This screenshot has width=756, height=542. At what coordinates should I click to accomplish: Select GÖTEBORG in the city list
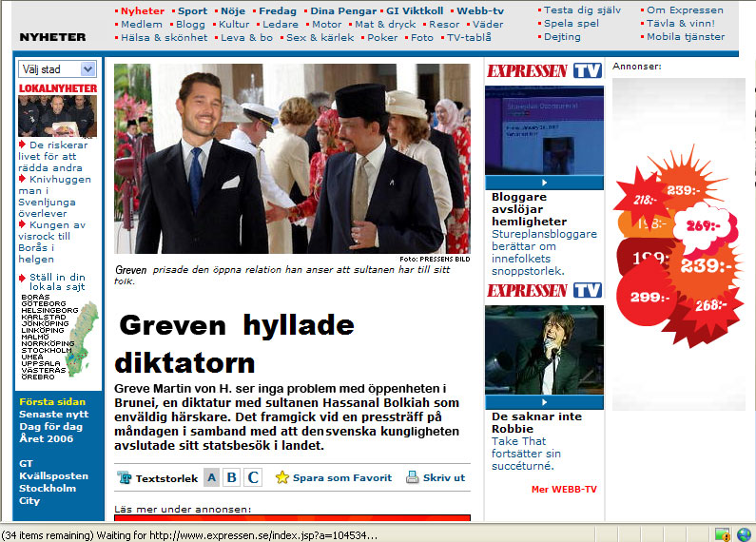coord(44,303)
